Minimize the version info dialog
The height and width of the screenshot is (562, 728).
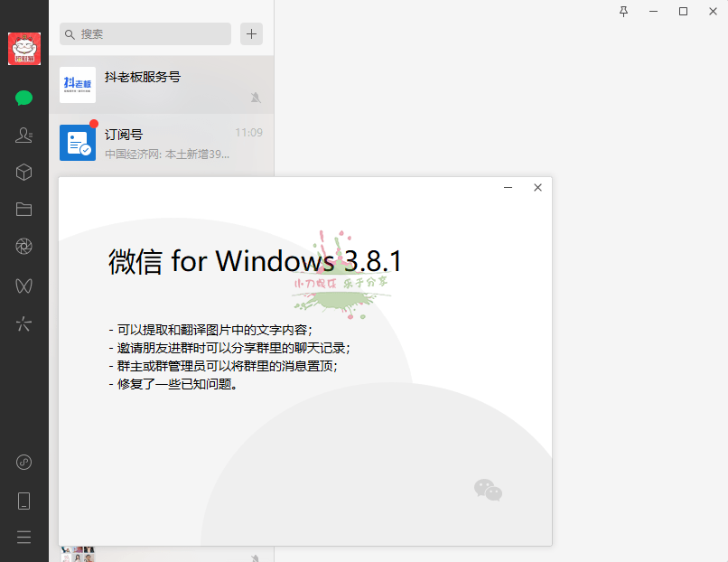[x=508, y=188]
